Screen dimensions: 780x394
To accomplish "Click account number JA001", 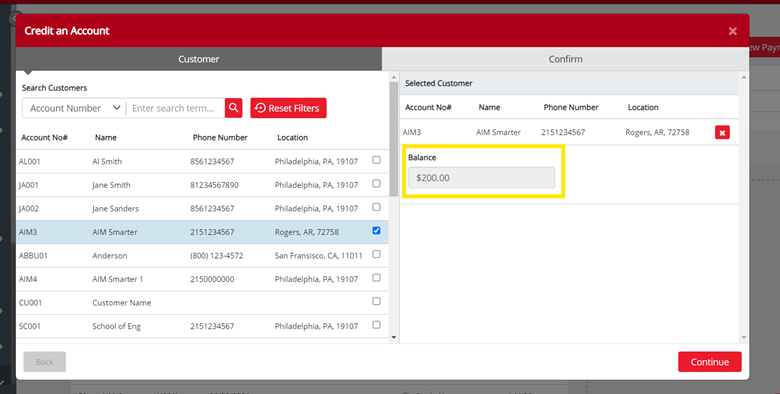I will coord(28,185).
